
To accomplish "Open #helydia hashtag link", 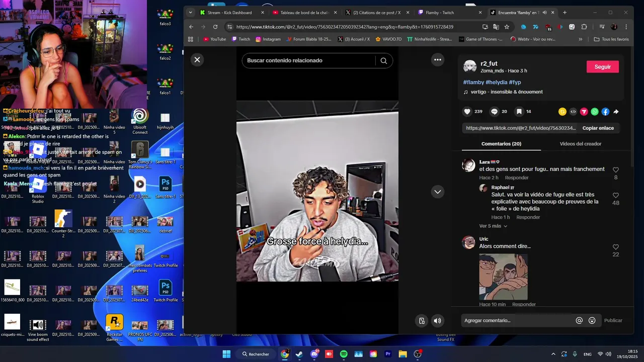I will (496, 82).
